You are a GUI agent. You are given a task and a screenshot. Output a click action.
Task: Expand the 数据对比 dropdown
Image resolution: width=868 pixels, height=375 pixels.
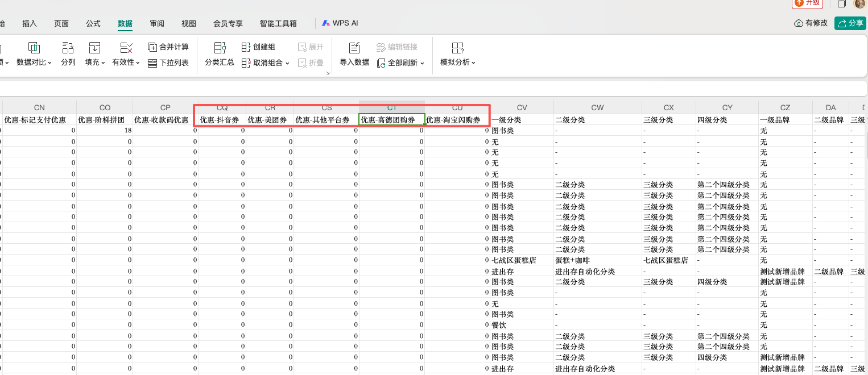pyautogui.click(x=49, y=63)
